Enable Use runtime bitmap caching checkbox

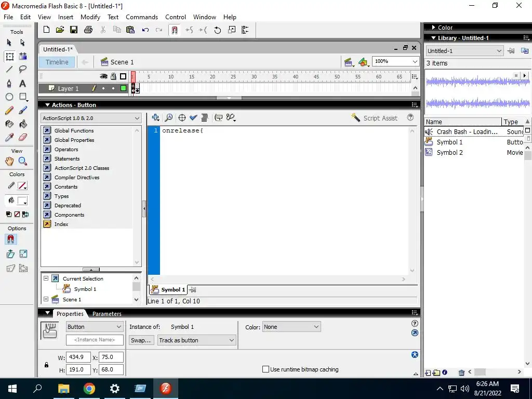click(x=265, y=369)
